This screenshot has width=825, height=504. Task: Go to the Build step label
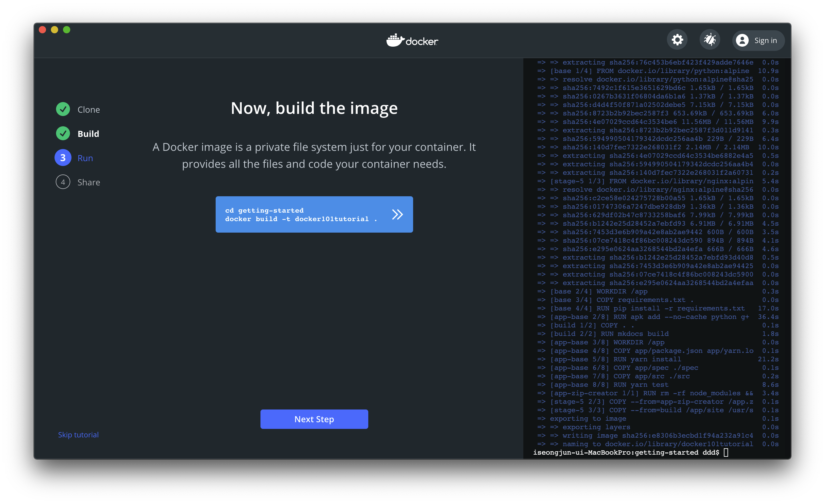pos(88,134)
